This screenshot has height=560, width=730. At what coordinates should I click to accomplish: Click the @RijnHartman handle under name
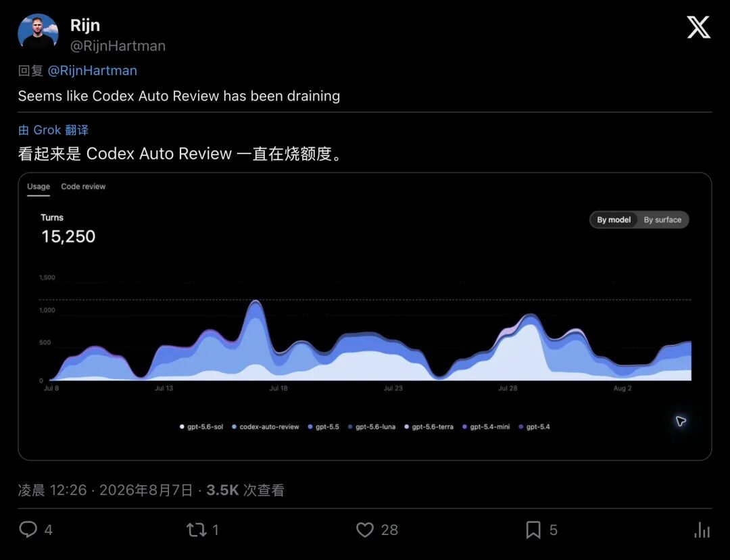pos(118,46)
